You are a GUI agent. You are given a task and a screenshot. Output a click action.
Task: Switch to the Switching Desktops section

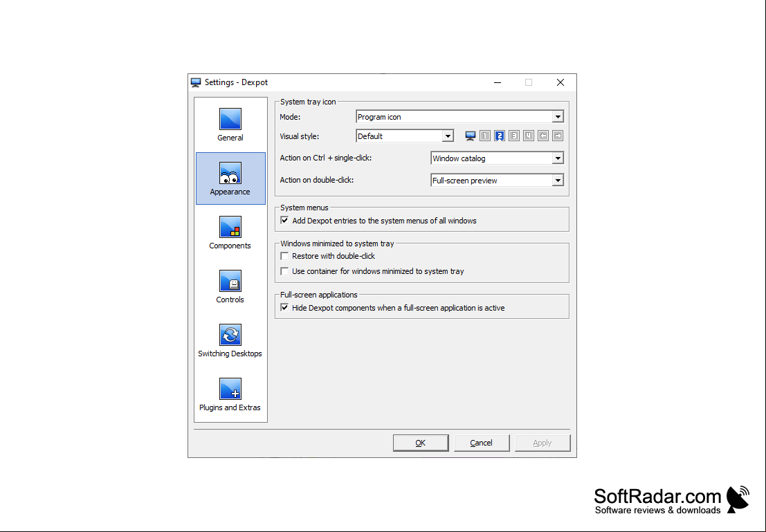[230, 340]
